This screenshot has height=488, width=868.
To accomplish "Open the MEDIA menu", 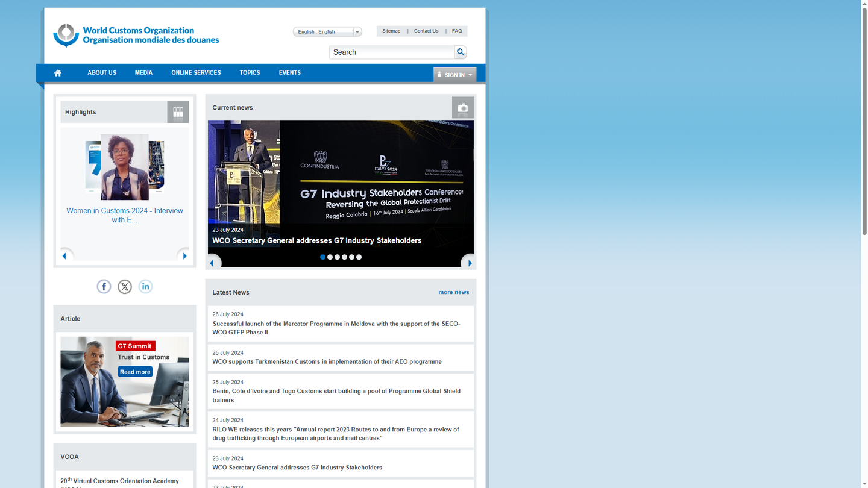I will (x=143, y=73).
